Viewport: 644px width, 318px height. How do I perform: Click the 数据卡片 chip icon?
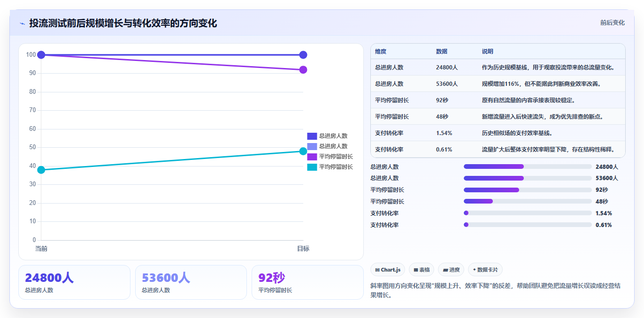point(475,270)
